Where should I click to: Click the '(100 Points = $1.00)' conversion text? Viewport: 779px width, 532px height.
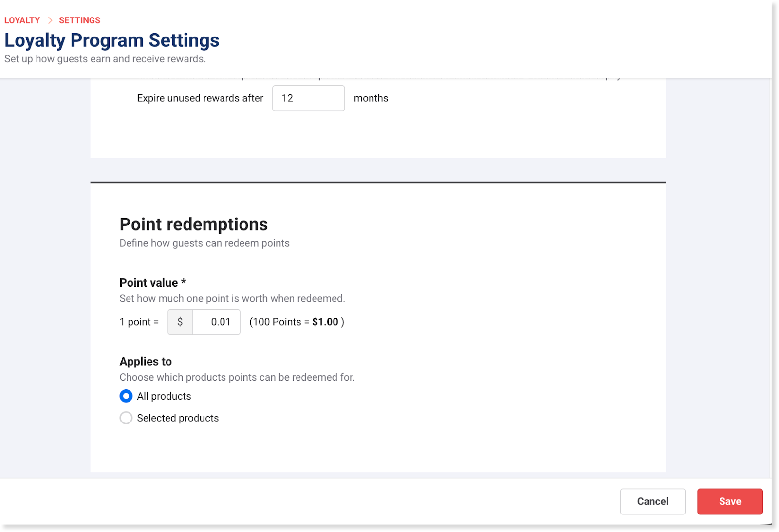coord(297,322)
